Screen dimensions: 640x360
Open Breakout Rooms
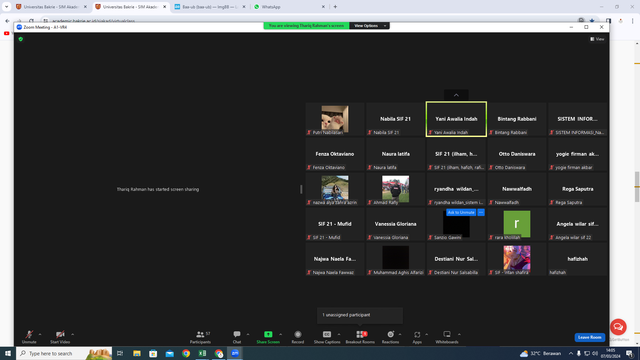360,337
